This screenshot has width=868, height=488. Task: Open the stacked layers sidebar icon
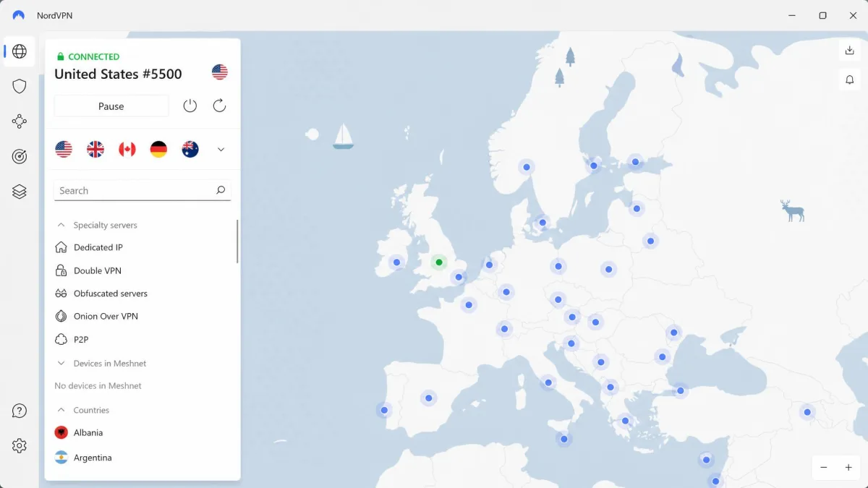[x=20, y=192]
